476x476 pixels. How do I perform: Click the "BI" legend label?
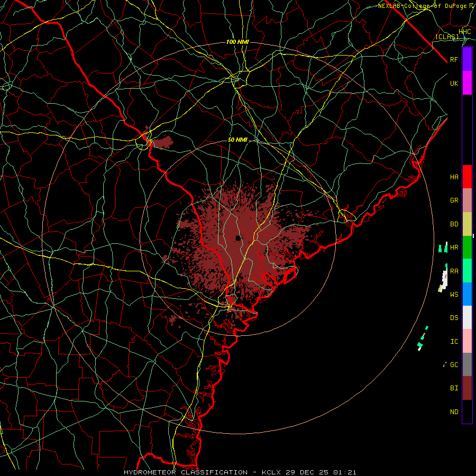point(454,388)
